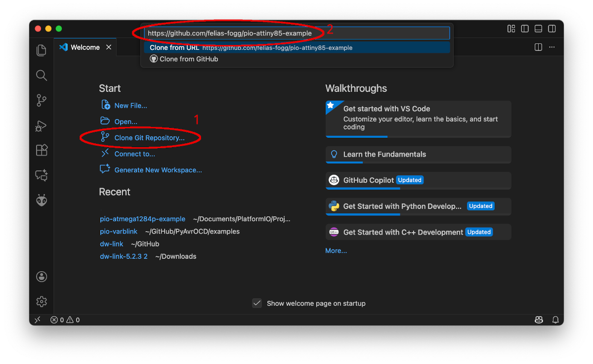Toggle the Panel layout icon
The width and height of the screenshot is (593, 364).
point(539,29)
